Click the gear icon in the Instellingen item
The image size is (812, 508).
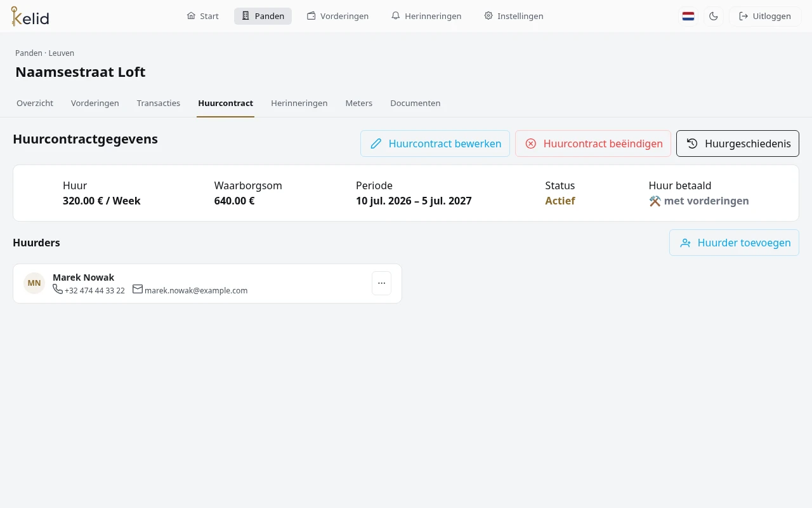[488, 16]
